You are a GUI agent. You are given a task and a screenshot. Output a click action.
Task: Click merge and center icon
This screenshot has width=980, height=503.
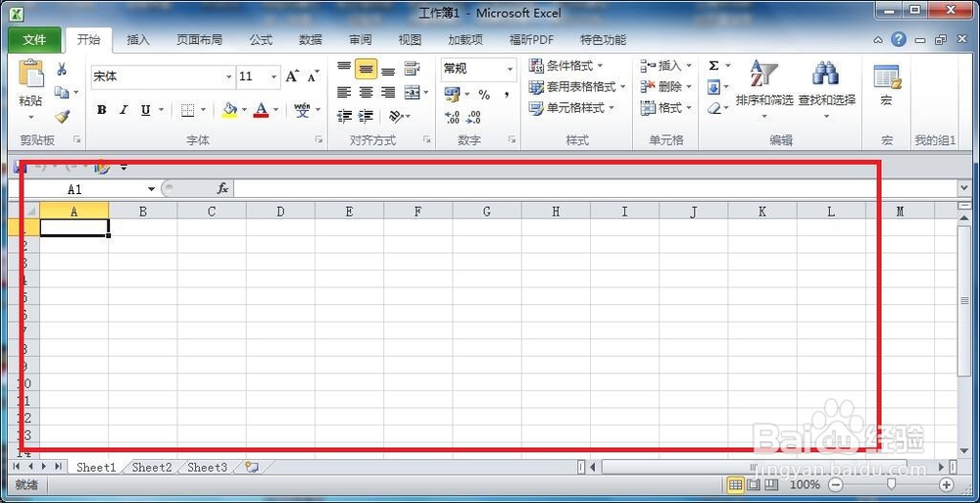coord(412,92)
